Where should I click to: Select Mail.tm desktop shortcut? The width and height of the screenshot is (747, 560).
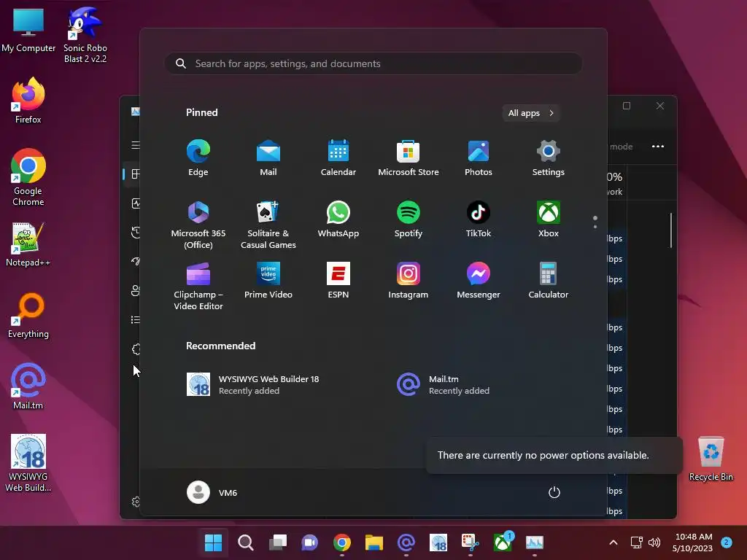[28, 386]
